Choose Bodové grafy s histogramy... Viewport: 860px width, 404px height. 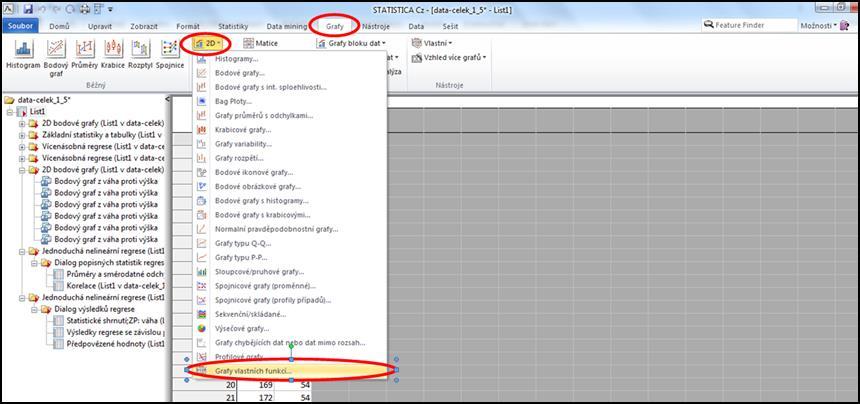click(x=290, y=201)
